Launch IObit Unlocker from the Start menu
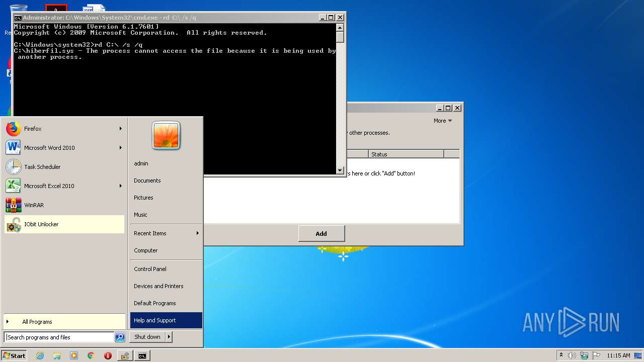This screenshot has height=362, width=644. (64, 224)
